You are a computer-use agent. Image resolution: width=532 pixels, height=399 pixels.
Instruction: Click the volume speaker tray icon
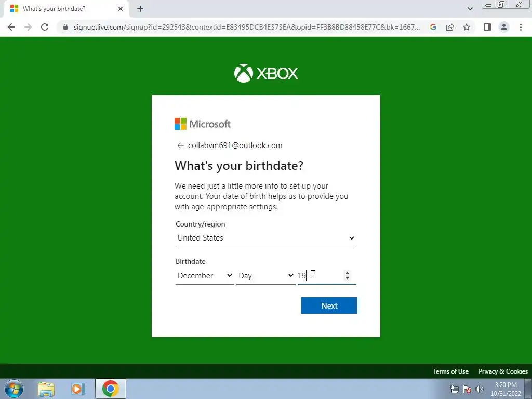click(480, 389)
